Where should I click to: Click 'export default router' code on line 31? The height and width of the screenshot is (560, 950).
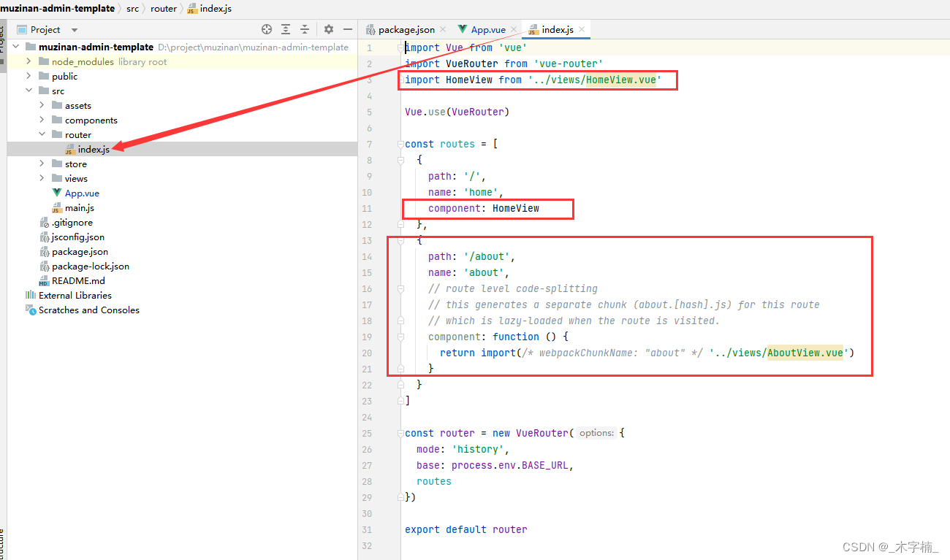(465, 529)
